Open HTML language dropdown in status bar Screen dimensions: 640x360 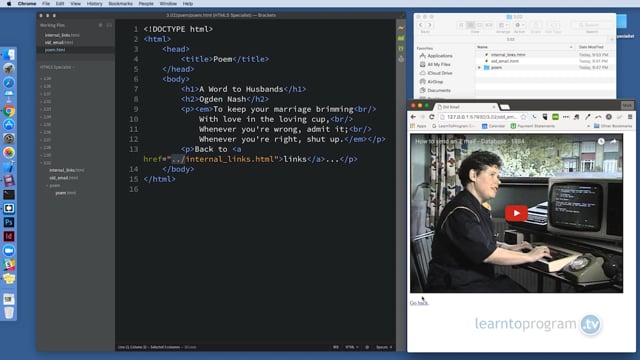click(351, 347)
